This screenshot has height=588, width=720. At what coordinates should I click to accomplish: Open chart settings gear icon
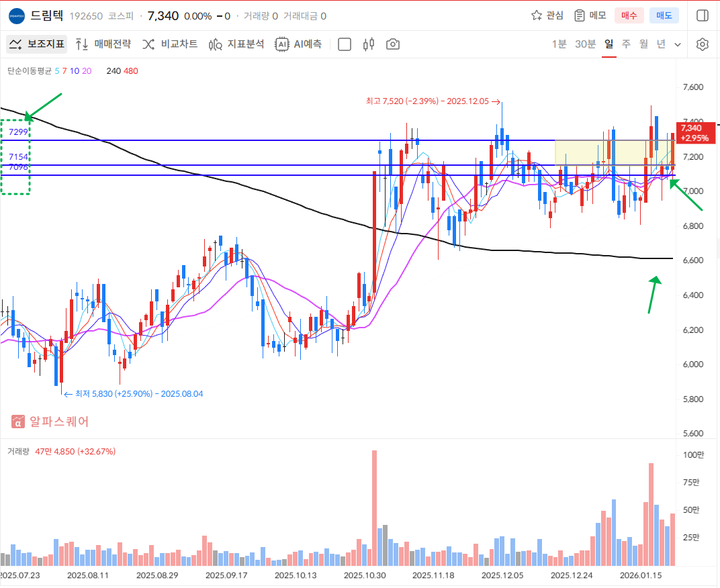click(x=703, y=44)
